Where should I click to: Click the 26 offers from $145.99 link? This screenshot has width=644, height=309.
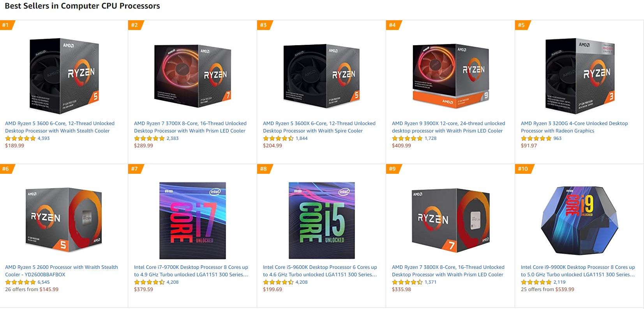pyautogui.click(x=32, y=290)
